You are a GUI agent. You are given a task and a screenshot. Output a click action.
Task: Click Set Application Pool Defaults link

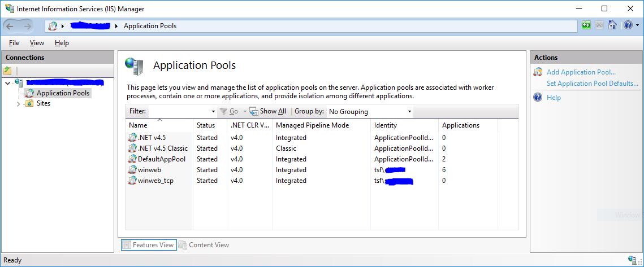(593, 83)
